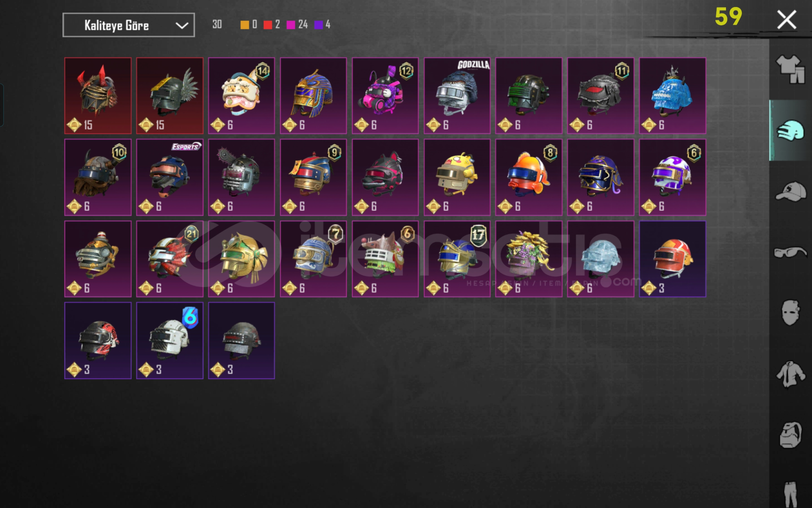Select the yellow Pikachu-style helmet
The height and width of the screenshot is (508, 812).
click(457, 177)
